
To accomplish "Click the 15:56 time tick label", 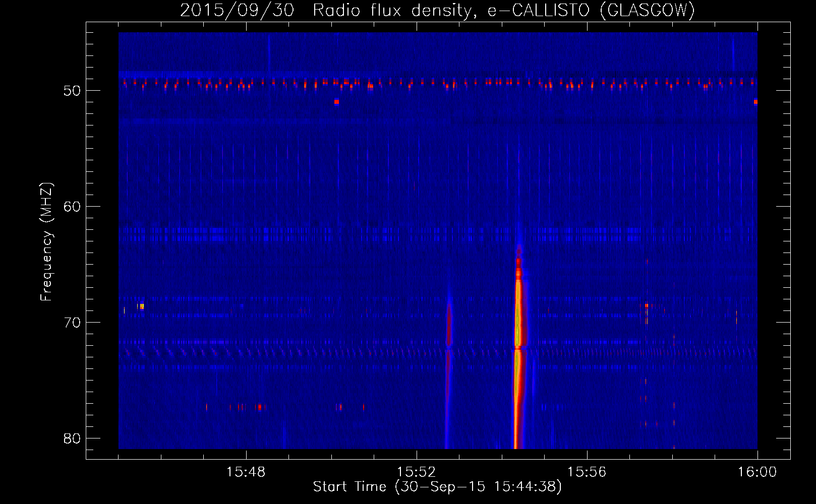I will coord(587,472).
